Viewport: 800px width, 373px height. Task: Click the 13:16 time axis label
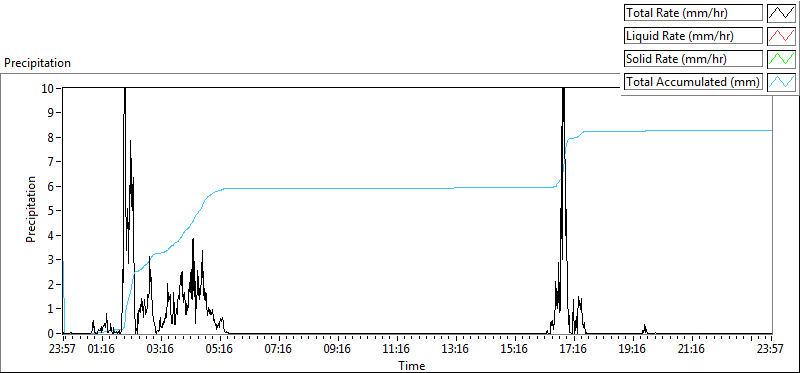[x=456, y=350]
